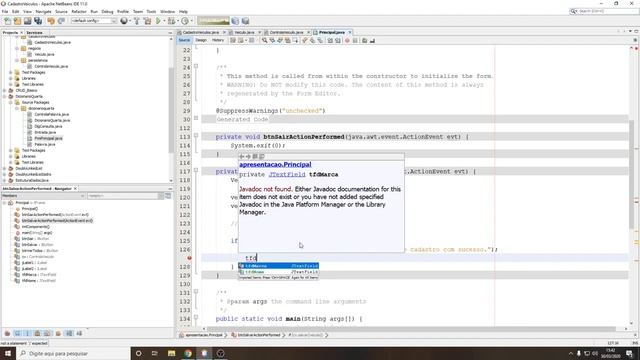Select the Source view button

pos(184,40)
